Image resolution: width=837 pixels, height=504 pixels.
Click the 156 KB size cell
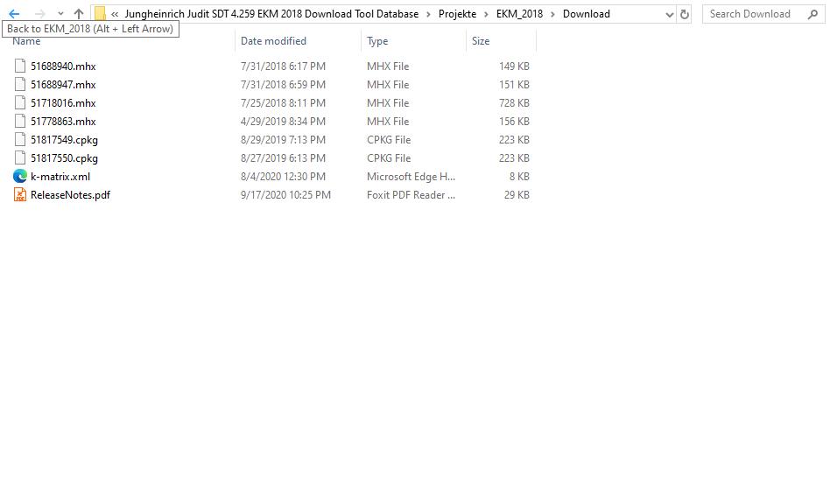(514, 121)
